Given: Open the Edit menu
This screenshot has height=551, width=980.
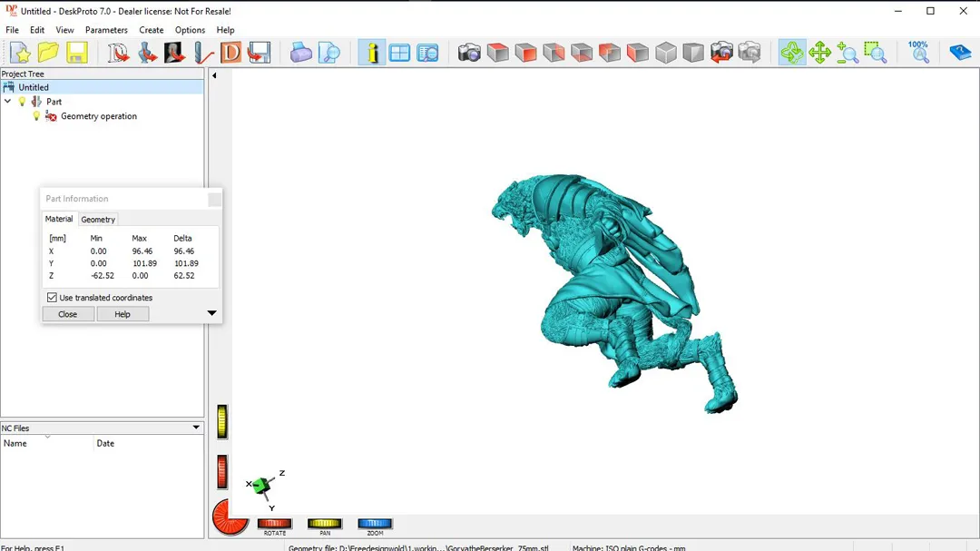Looking at the screenshot, I should click(37, 30).
